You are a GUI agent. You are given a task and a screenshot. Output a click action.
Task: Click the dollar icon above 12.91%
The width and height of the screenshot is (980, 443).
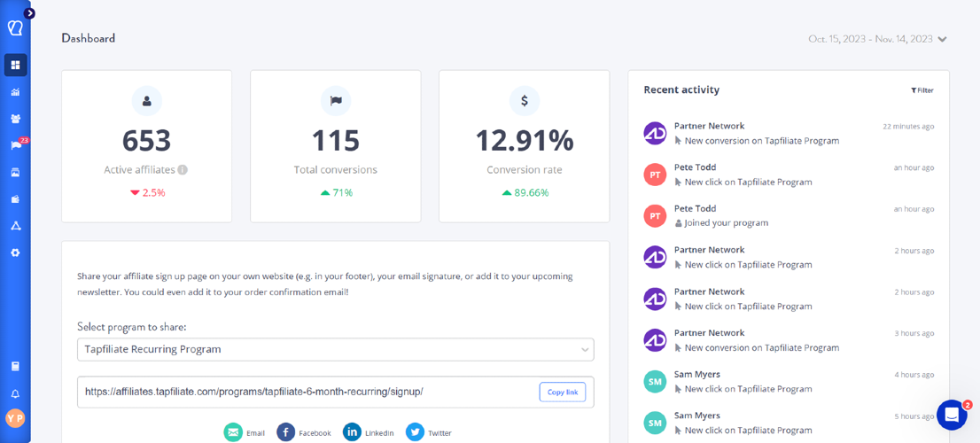coord(525,101)
